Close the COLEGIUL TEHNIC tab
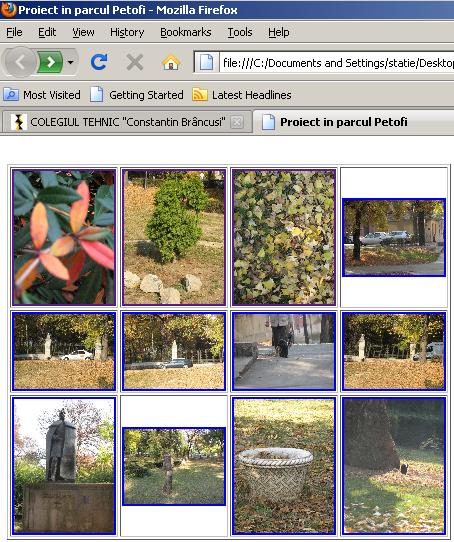 coord(237,122)
